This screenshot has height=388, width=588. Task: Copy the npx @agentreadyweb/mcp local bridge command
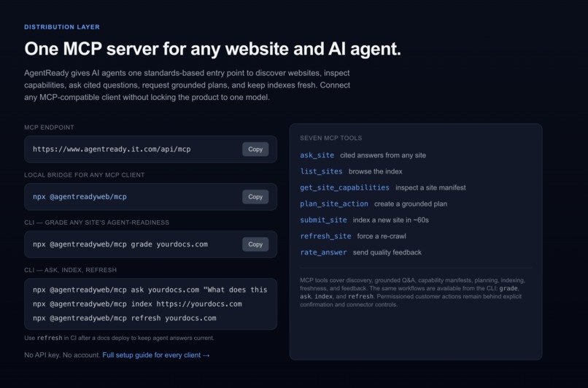click(255, 197)
